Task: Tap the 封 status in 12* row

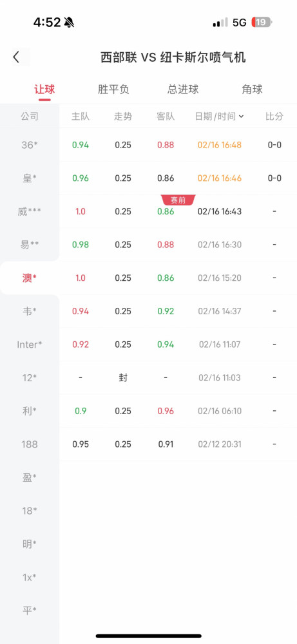Action: 123,378
